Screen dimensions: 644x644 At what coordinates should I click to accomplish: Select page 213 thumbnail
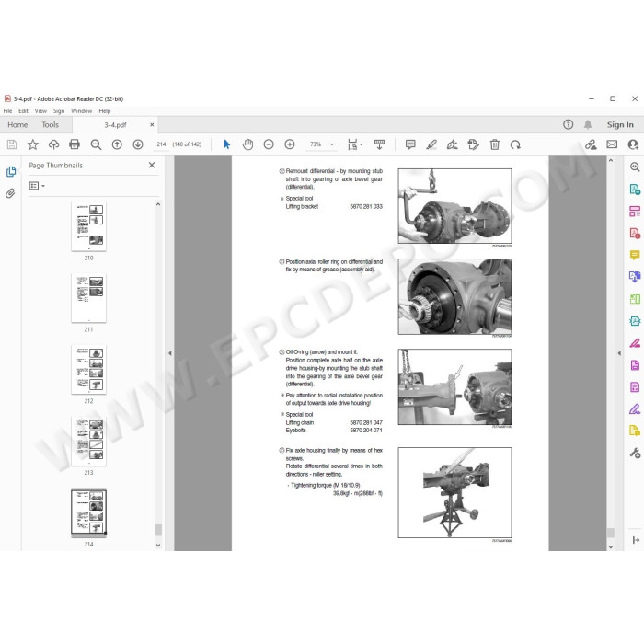[x=88, y=441]
